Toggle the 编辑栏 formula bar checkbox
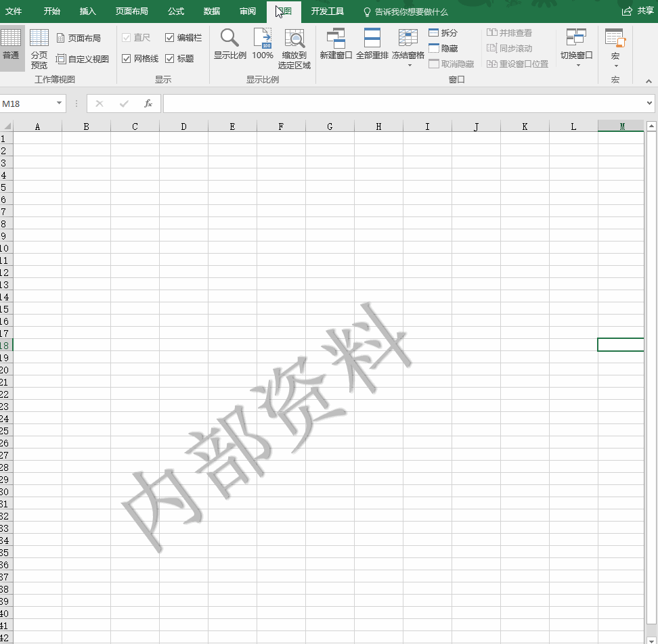This screenshot has width=658, height=644. (x=170, y=38)
